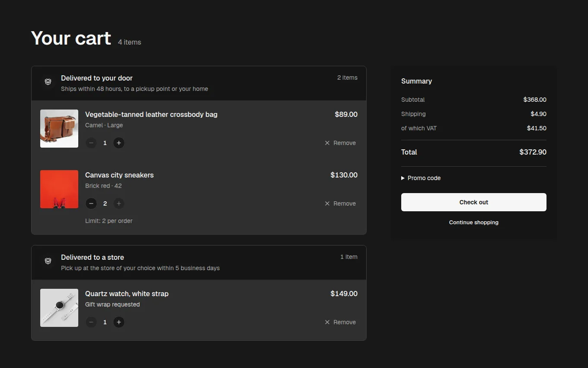
Task: Click the Limit: 2 per order note
Action: click(x=109, y=221)
